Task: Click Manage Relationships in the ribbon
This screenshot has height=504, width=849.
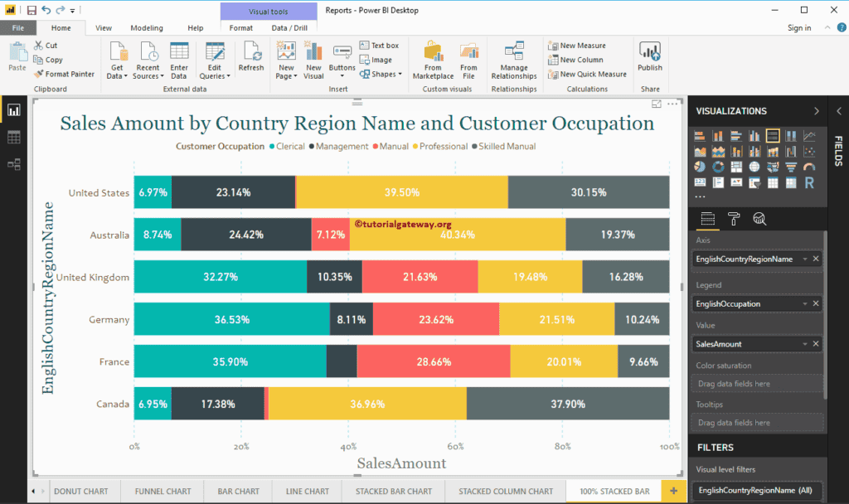Action: click(514, 61)
